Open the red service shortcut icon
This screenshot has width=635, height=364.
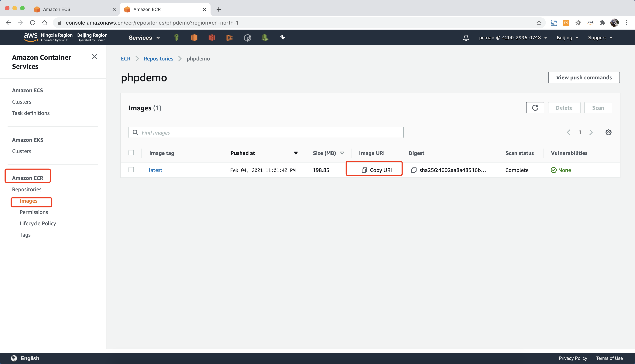pyautogui.click(x=212, y=37)
